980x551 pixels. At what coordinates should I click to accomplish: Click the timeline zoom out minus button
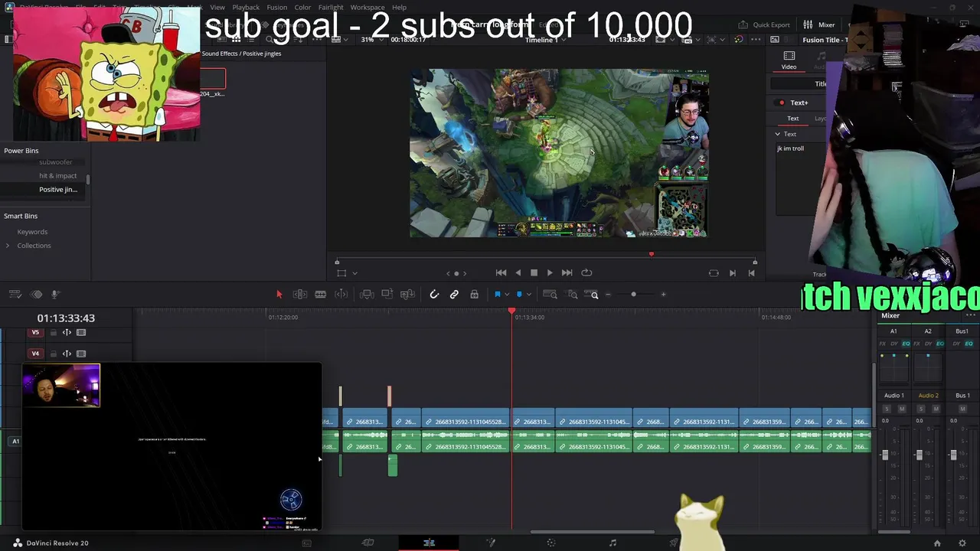[x=608, y=295]
